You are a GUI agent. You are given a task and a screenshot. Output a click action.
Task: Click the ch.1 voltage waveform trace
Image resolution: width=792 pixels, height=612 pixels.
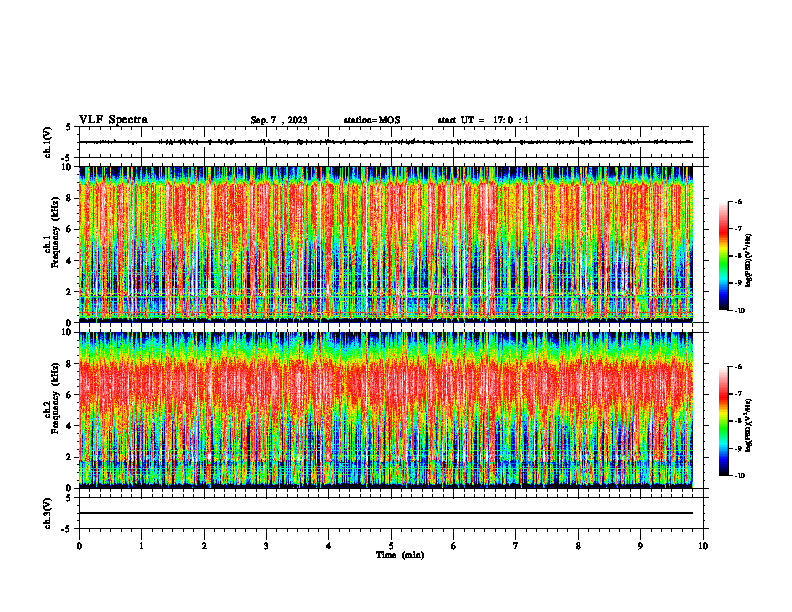click(386, 142)
